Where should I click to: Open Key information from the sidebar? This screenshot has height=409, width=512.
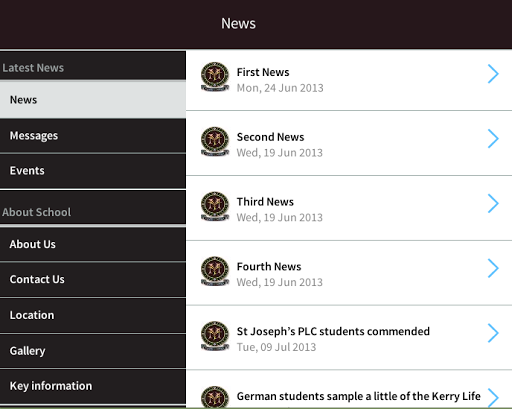click(x=93, y=386)
